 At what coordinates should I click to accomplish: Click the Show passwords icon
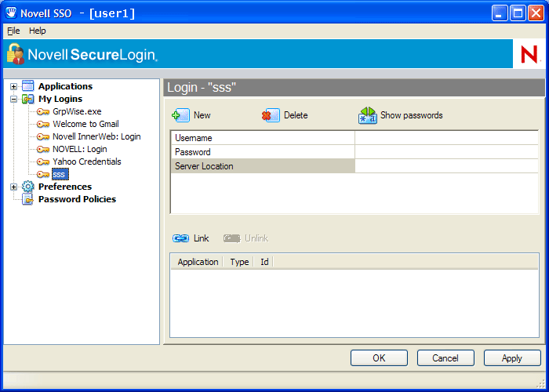(x=367, y=115)
